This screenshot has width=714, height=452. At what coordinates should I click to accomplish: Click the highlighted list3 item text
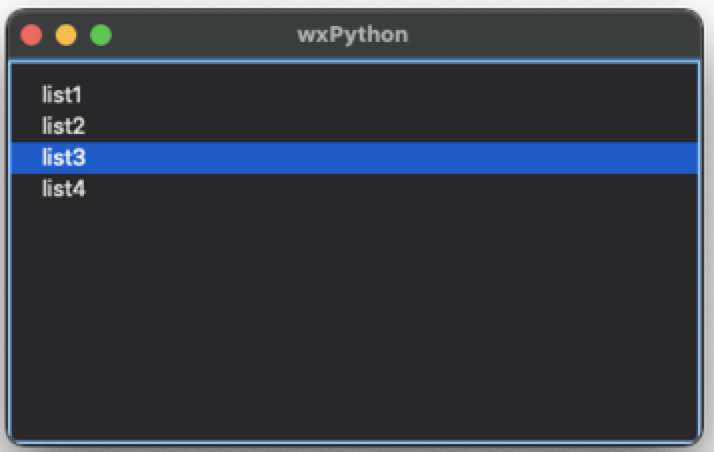tap(64, 157)
